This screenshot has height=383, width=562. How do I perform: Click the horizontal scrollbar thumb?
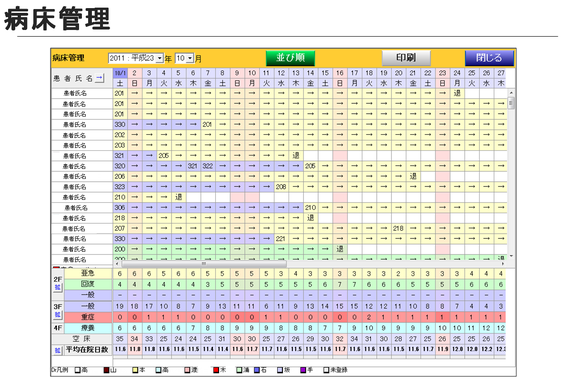click(204, 264)
